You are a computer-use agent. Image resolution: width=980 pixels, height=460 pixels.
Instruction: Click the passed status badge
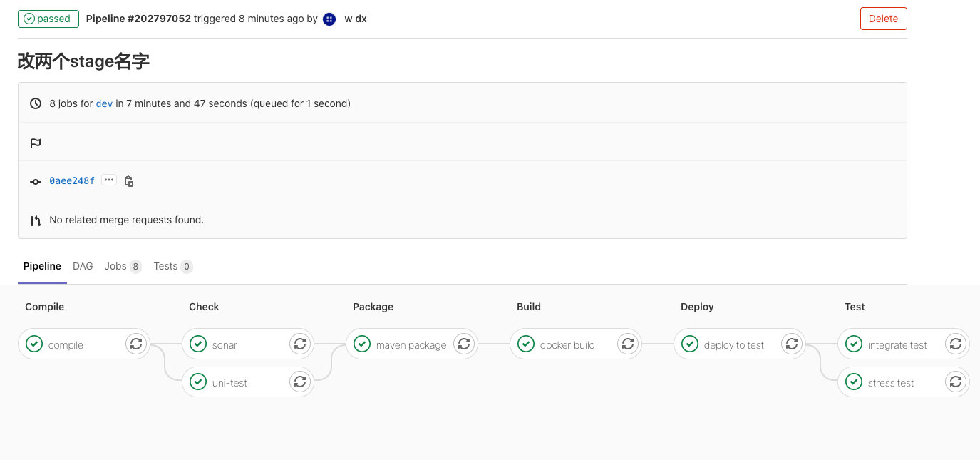point(48,19)
